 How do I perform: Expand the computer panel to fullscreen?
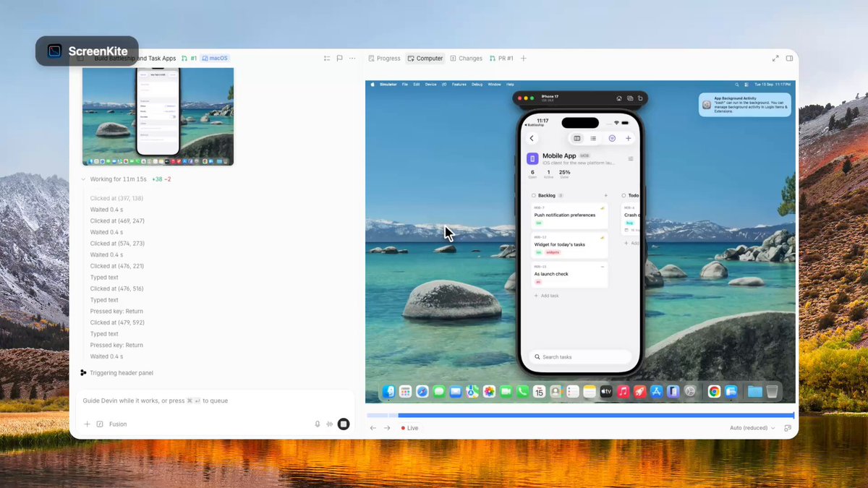pos(775,59)
